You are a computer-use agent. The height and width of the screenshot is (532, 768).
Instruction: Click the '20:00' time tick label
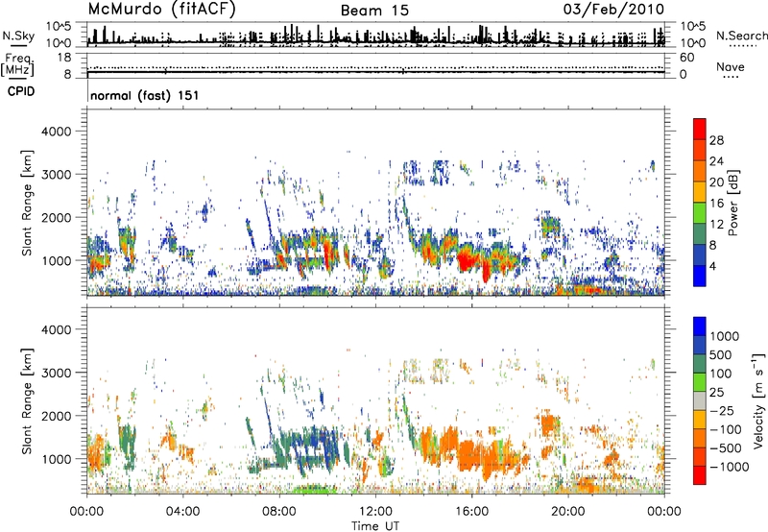click(568, 512)
